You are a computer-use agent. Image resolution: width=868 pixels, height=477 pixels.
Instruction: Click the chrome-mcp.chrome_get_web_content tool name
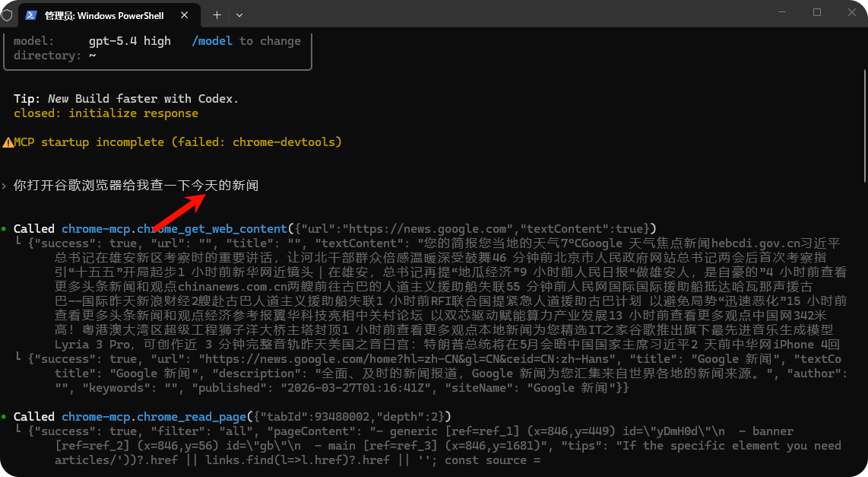175,229
